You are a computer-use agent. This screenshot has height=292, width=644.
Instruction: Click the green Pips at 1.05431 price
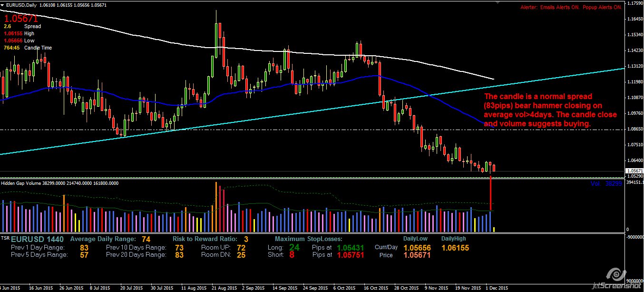pyautogui.click(x=351, y=248)
